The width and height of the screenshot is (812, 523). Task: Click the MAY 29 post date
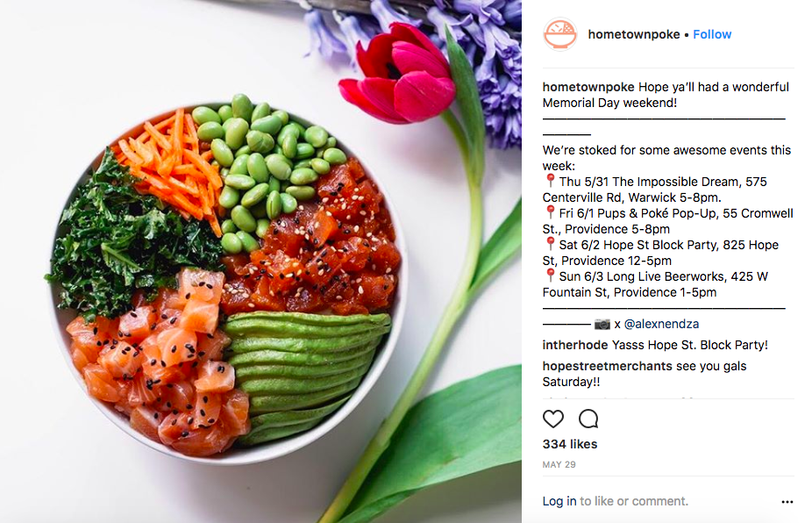tap(559, 464)
